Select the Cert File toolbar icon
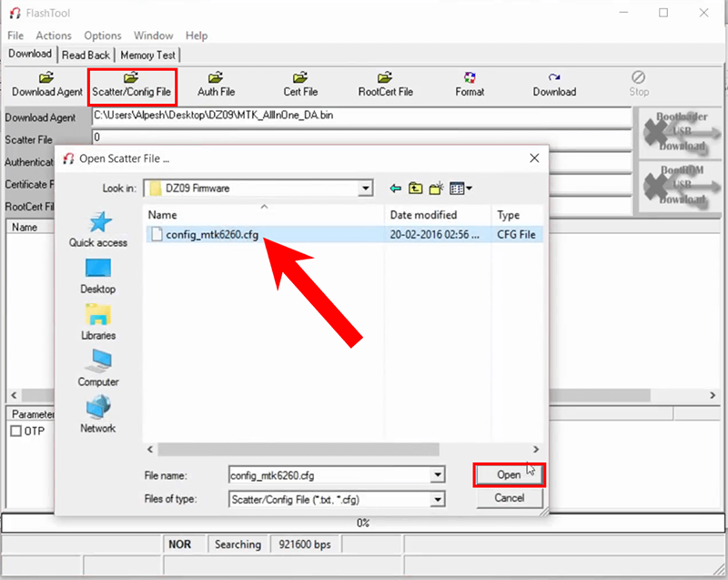 click(x=300, y=85)
